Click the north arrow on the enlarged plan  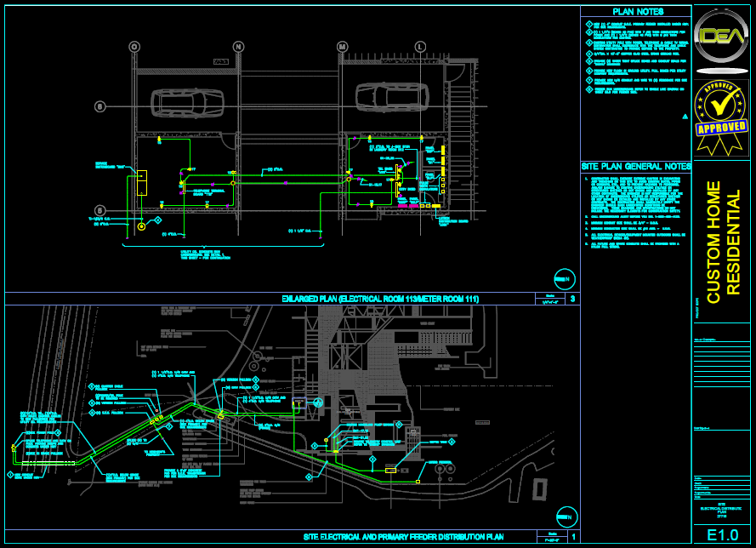[x=563, y=277]
